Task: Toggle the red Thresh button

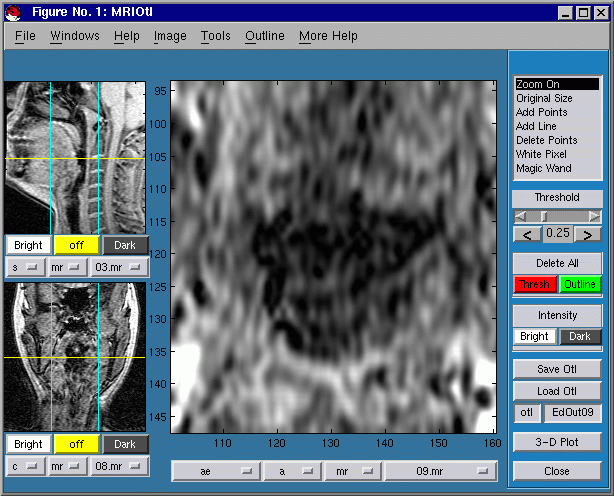Action: tap(535, 284)
